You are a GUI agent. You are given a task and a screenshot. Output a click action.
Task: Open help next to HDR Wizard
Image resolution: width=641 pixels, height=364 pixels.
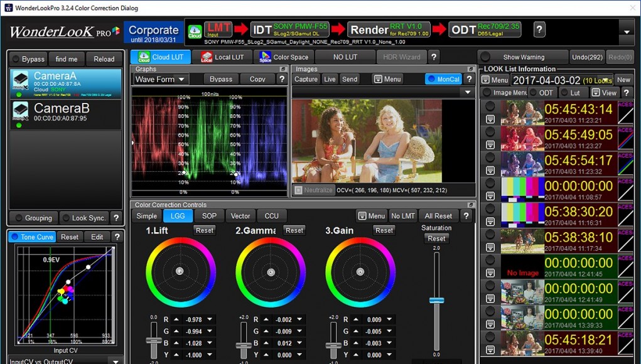tap(433, 57)
